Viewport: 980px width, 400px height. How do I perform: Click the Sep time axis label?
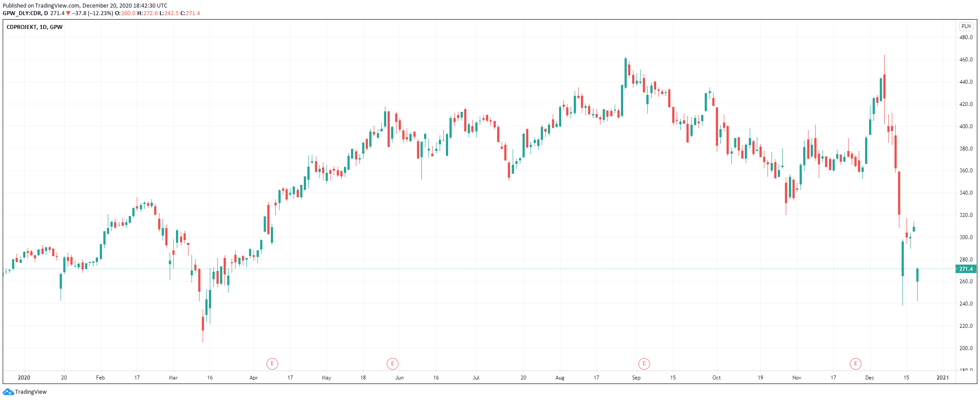(x=637, y=378)
